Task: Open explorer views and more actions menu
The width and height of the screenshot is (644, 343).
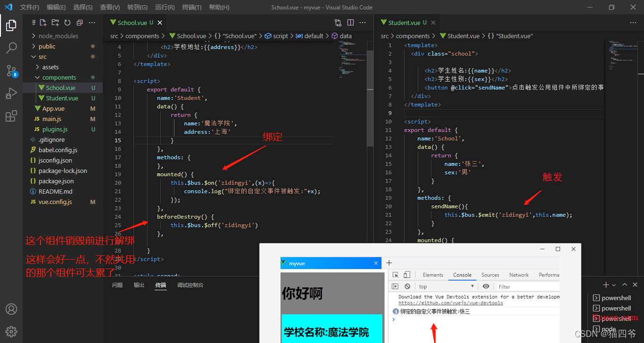Action: pos(92,23)
